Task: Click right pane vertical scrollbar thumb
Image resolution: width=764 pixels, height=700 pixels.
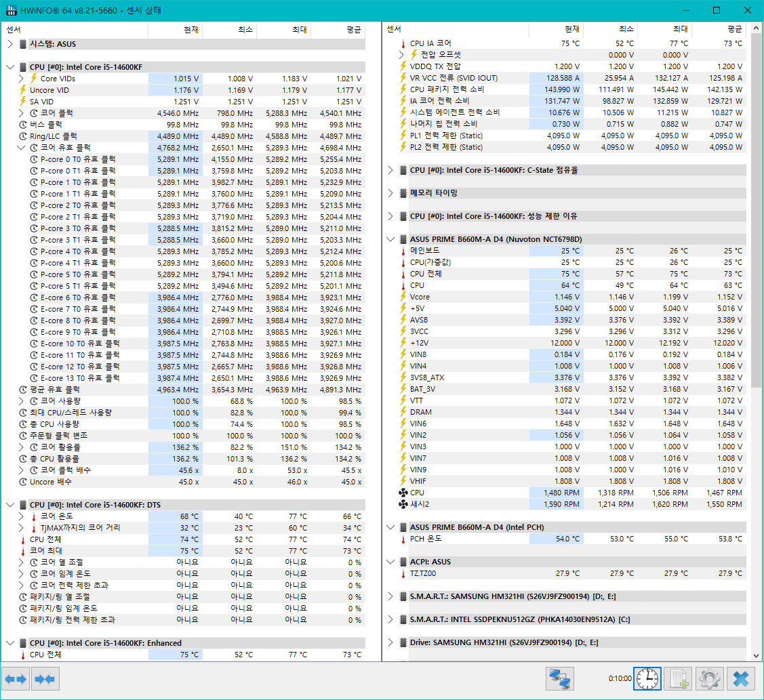Action: (x=756, y=209)
